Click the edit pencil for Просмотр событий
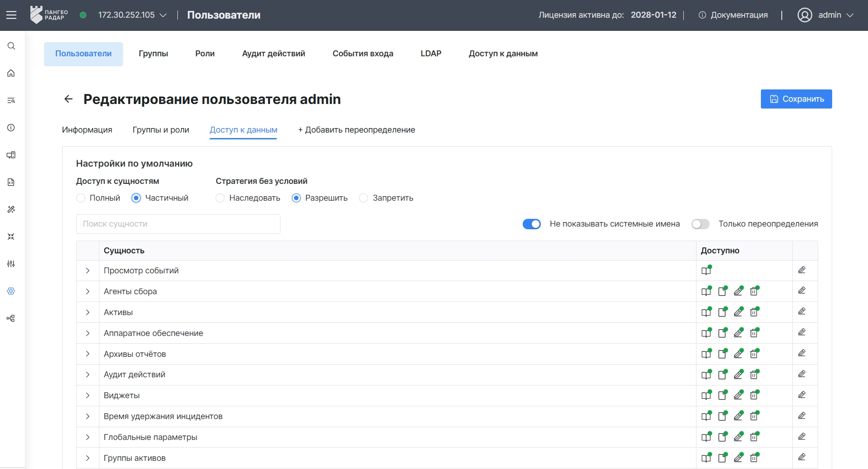The height and width of the screenshot is (469, 868). point(802,270)
